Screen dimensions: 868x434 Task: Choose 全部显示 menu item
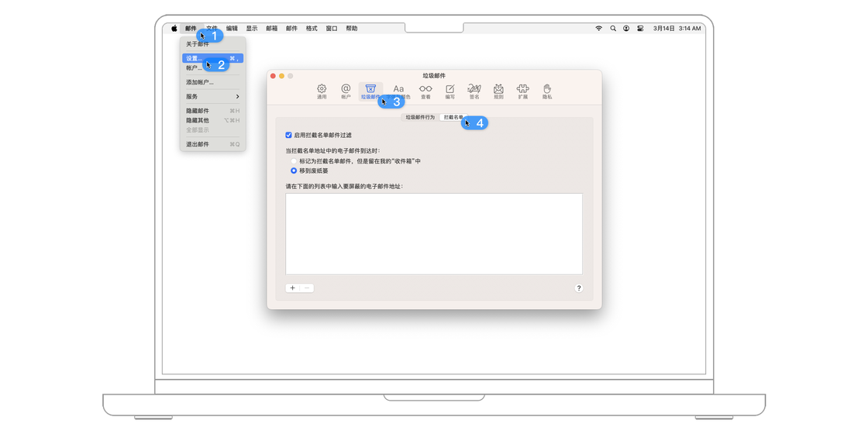(212, 129)
